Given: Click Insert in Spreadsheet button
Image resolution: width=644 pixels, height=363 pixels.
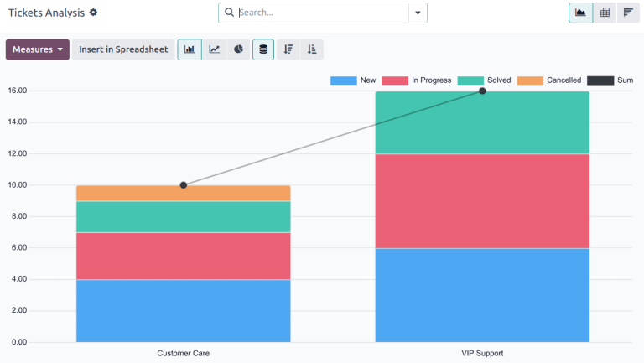Looking at the screenshot, I should click(x=123, y=49).
